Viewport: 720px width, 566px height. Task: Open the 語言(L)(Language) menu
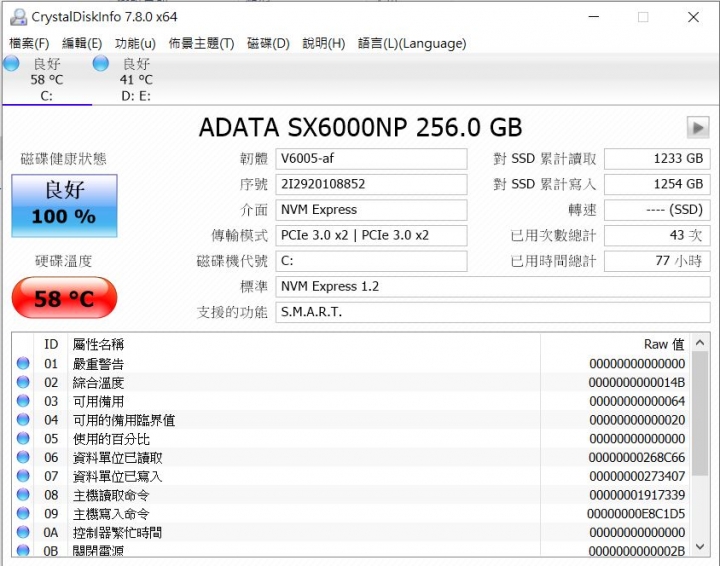pos(412,44)
